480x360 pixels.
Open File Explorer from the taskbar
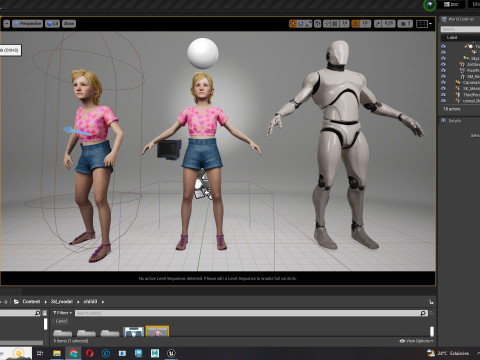[57, 353]
